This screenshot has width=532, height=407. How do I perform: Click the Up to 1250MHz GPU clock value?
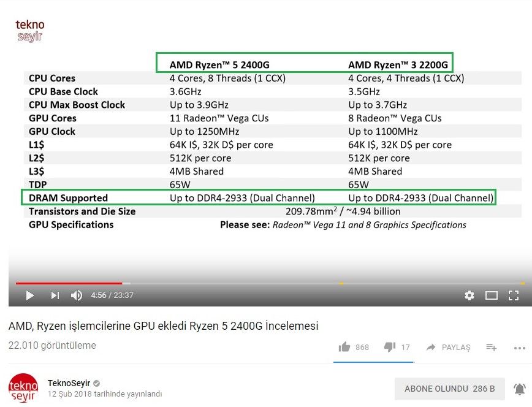click(204, 131)
